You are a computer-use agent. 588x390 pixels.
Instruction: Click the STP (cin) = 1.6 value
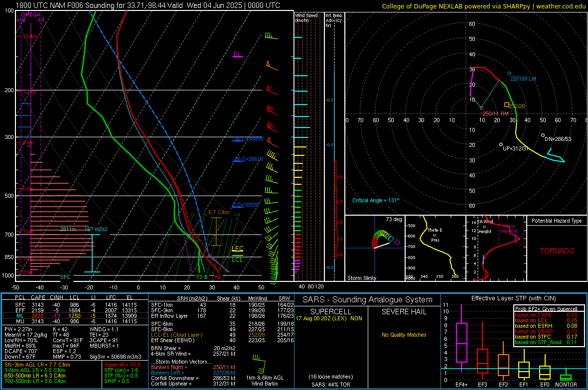tap(121, 370)
